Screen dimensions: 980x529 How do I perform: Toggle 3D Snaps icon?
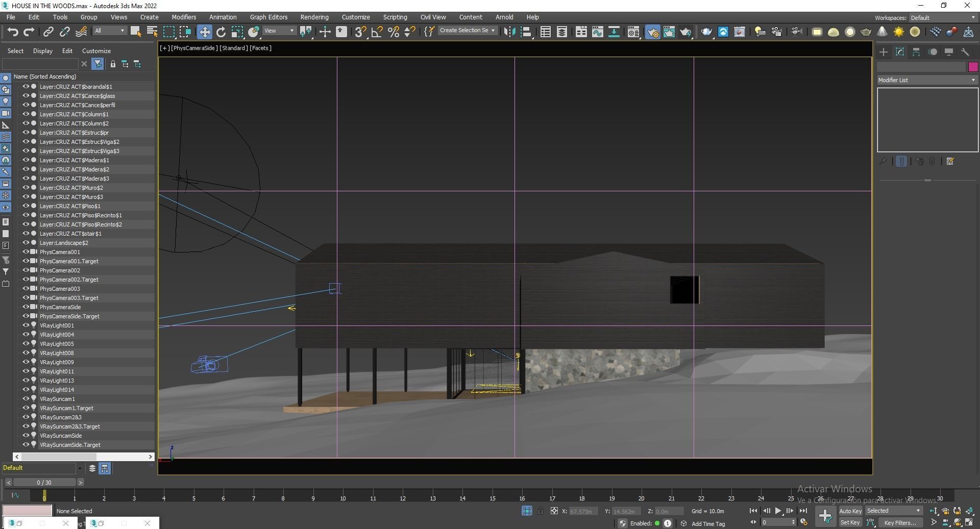[x=360, y=32]
